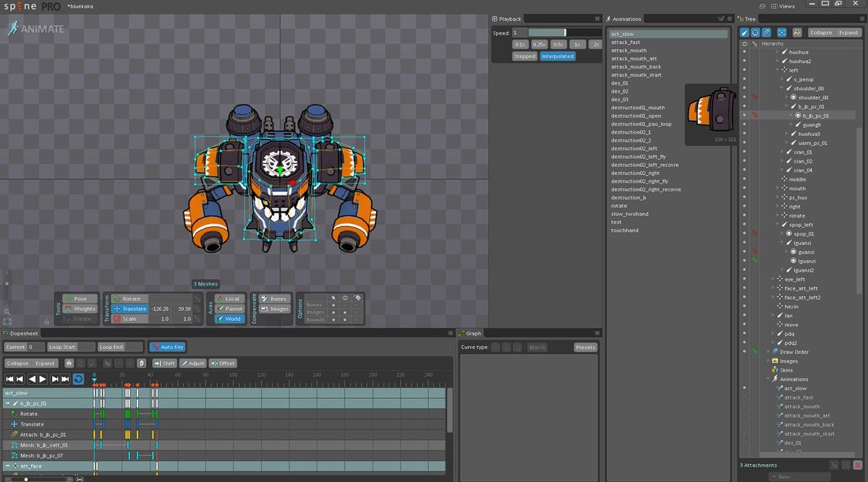Viewport: 868px width, 482px height.
Task: Expand the eye_left node in tree
Action: [773, 279]
